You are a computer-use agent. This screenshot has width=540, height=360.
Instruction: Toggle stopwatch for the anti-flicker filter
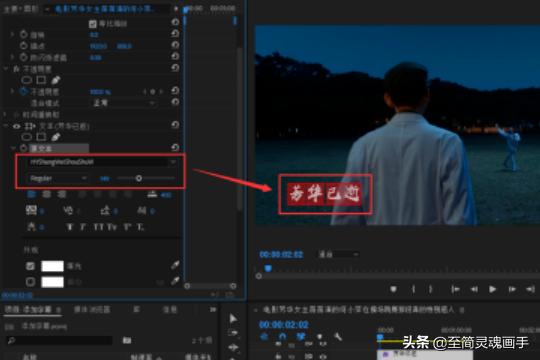pos(23,57)
